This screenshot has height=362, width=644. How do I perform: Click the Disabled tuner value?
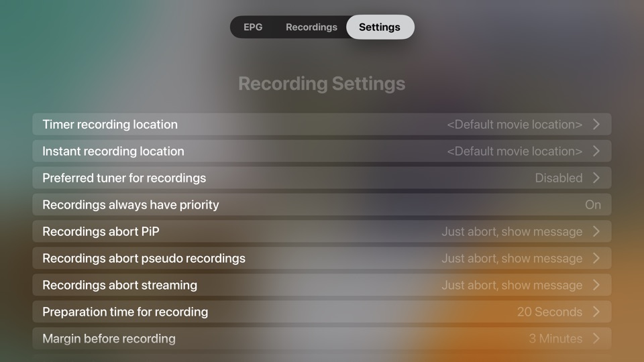tap(559, 178)
